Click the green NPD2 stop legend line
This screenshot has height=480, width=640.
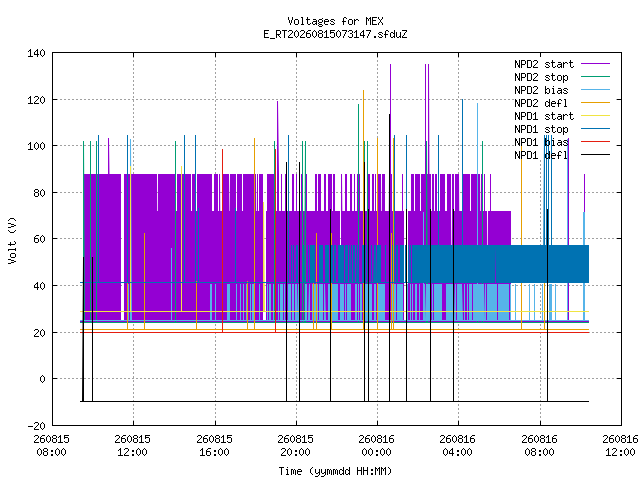596,76
